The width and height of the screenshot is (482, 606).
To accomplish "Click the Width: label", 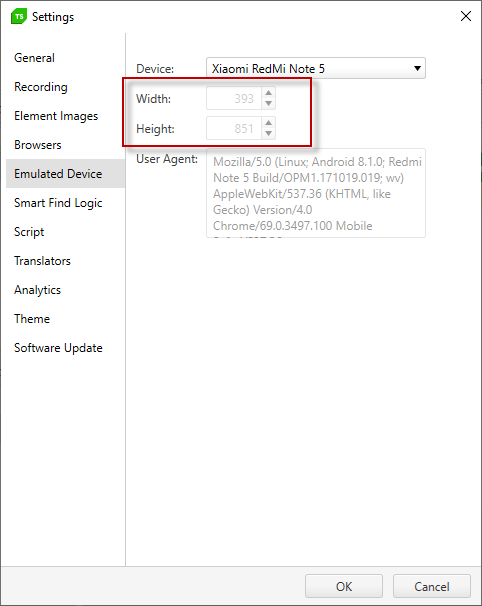I will coord(153,99).
